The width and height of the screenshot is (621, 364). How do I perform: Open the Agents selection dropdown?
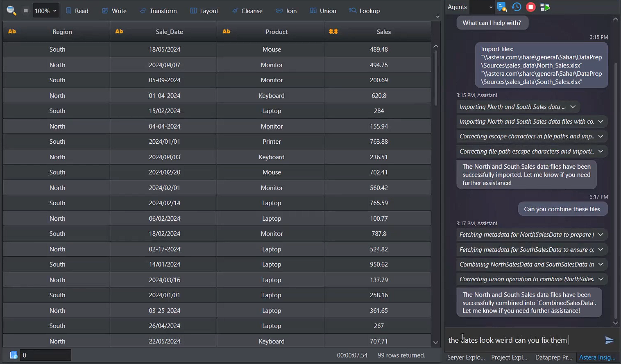point(482,7)
